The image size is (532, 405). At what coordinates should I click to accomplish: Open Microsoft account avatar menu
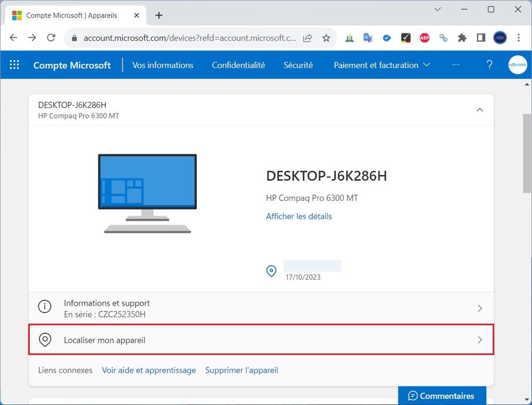click(x=518, y=65)
